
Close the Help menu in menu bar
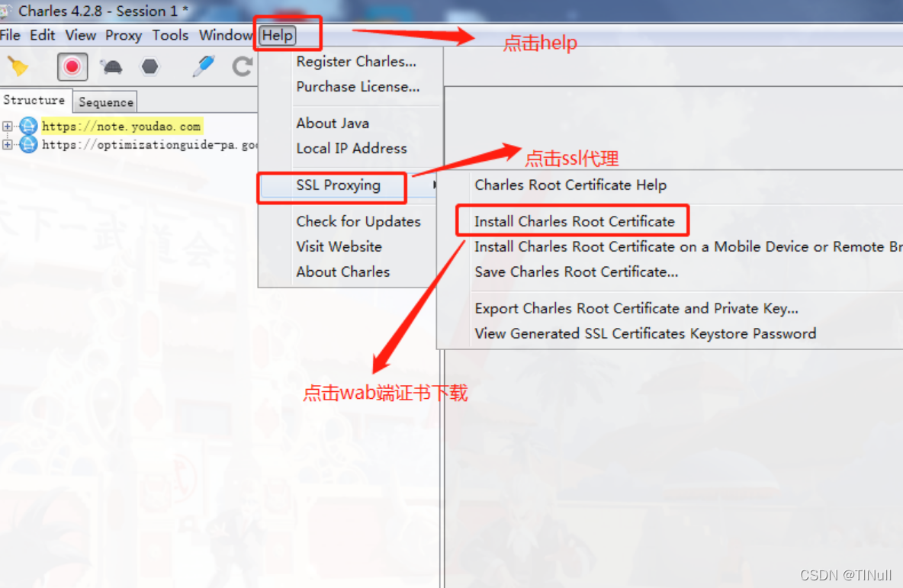tap(278, 35)
